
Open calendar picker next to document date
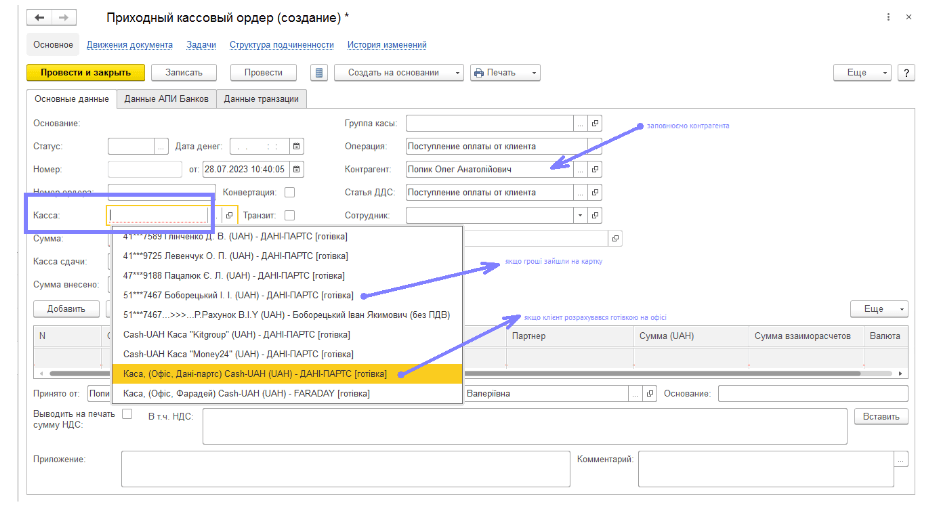click(x=297, y=169)
